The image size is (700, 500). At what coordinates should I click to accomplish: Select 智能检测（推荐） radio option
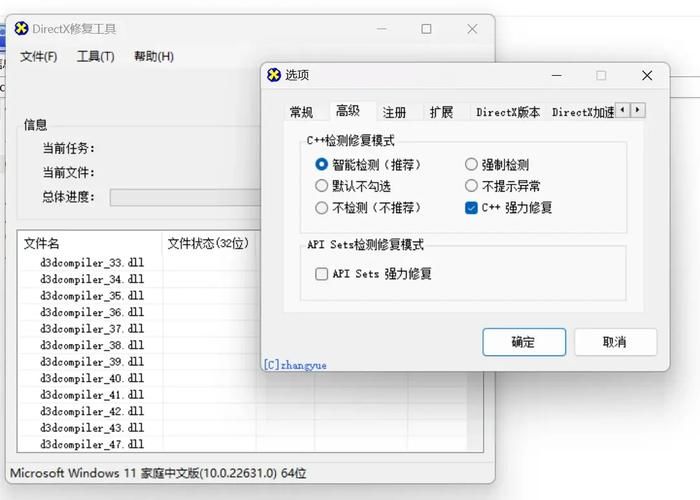click(322, 165)
